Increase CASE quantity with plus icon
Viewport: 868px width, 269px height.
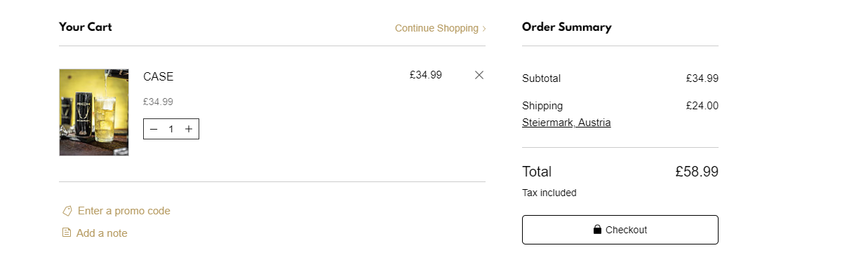189,129
